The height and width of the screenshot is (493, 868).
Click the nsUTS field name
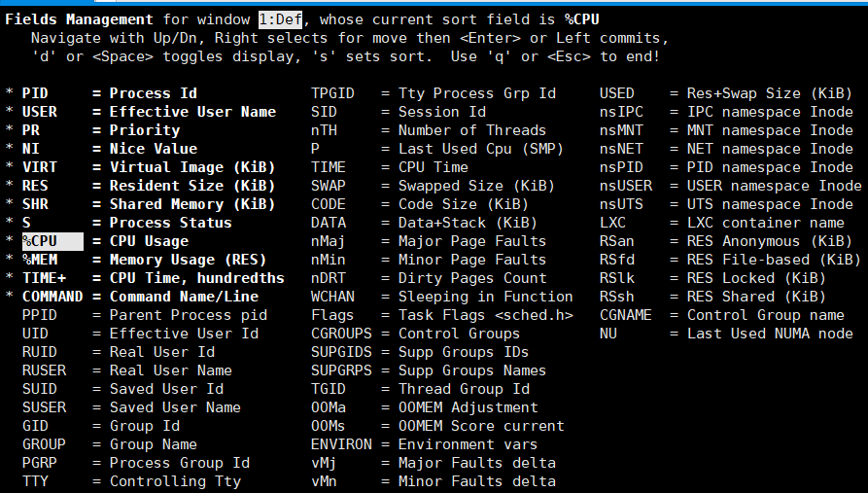[x=621, y=204]
